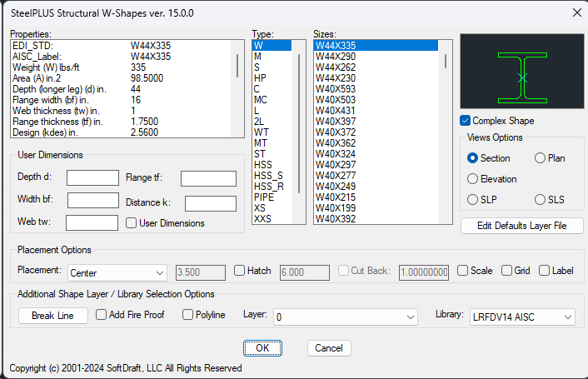This screenshot has width=588, height=379.
Task: Click the Web tw input field
Action: [92, 222]
